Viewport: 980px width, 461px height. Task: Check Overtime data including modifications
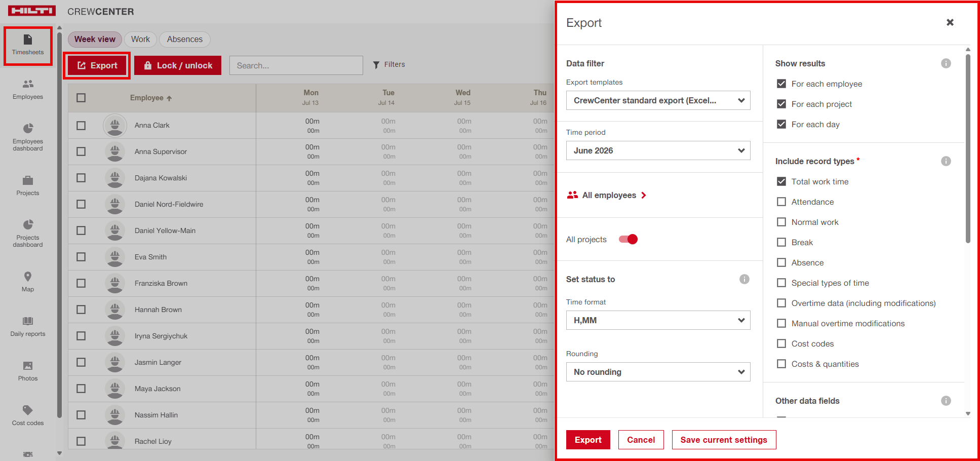click(781, 303)
